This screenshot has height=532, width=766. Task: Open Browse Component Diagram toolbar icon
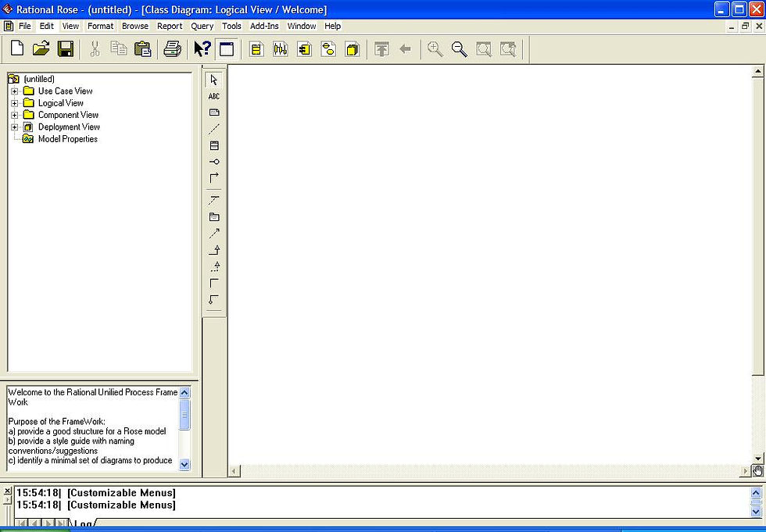tap(304, 48)
